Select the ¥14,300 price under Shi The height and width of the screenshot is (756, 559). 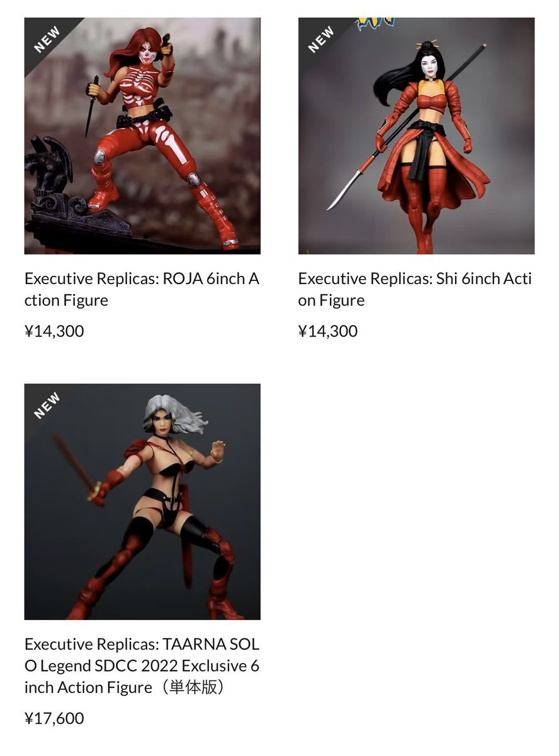[328, 331]
